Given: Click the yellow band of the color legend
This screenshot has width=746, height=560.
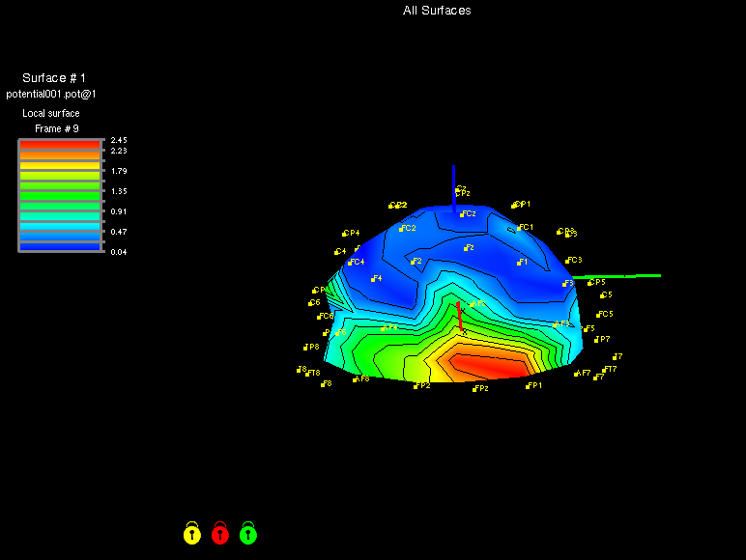Looking at the screenshot, I should click(x=59, y=166).
